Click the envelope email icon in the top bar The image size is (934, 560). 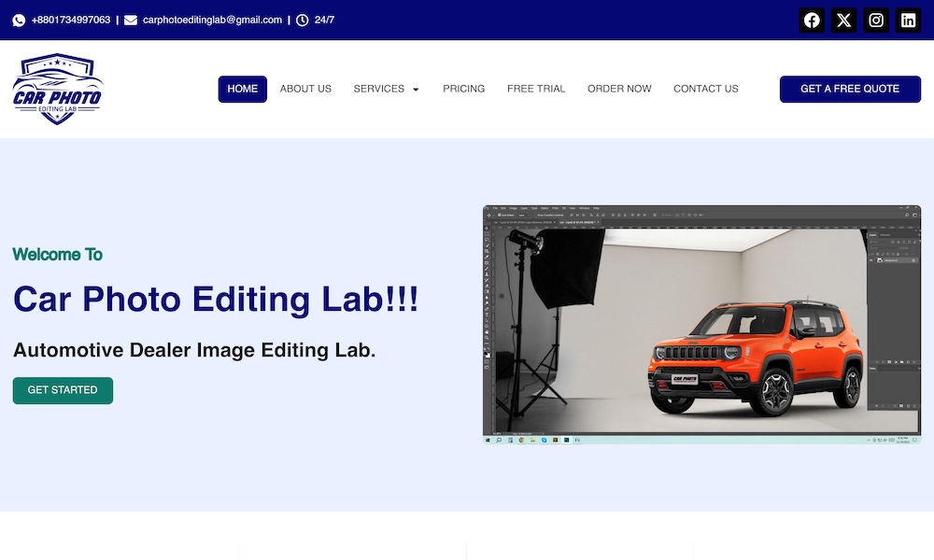130,20
